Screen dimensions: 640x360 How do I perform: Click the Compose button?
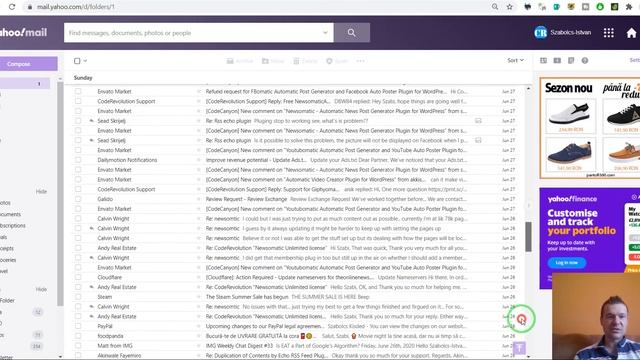click(x=29, y=64)
